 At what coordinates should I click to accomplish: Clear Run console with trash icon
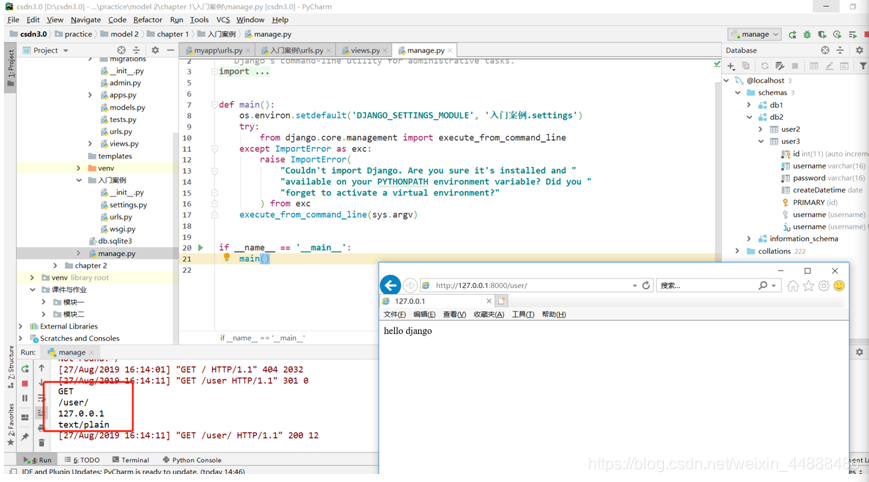pyautogui.click(x=42, y=442)
